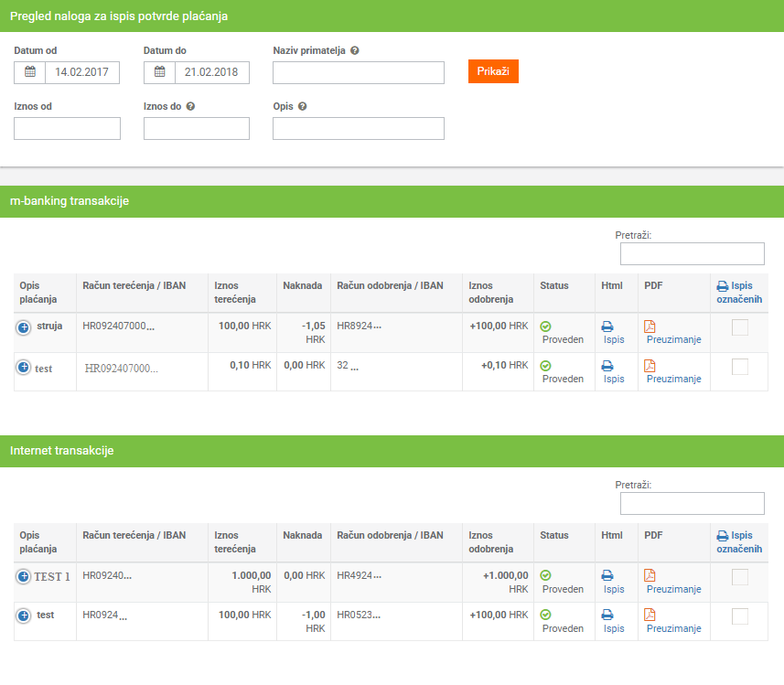
Task: Click the green status check for struja
Action: click(x=545, y=326)
